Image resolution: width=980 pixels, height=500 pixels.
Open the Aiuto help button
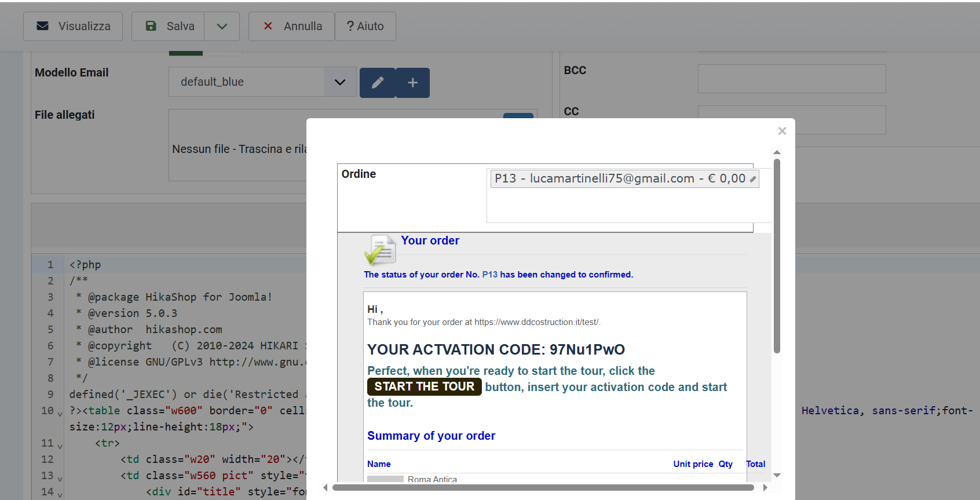coord(365,26)
